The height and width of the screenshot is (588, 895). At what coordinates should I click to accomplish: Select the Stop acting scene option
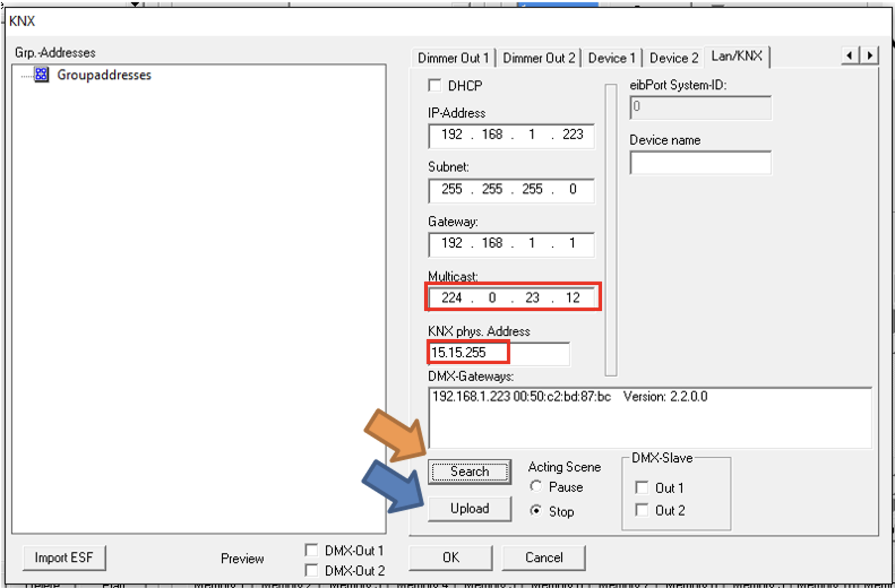(x=536, y=511)
